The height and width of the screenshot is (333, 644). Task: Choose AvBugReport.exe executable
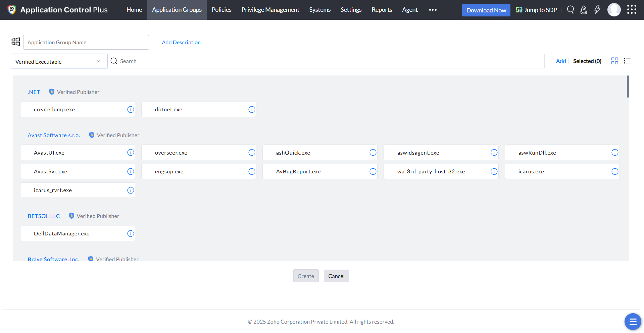click(320, 172)
